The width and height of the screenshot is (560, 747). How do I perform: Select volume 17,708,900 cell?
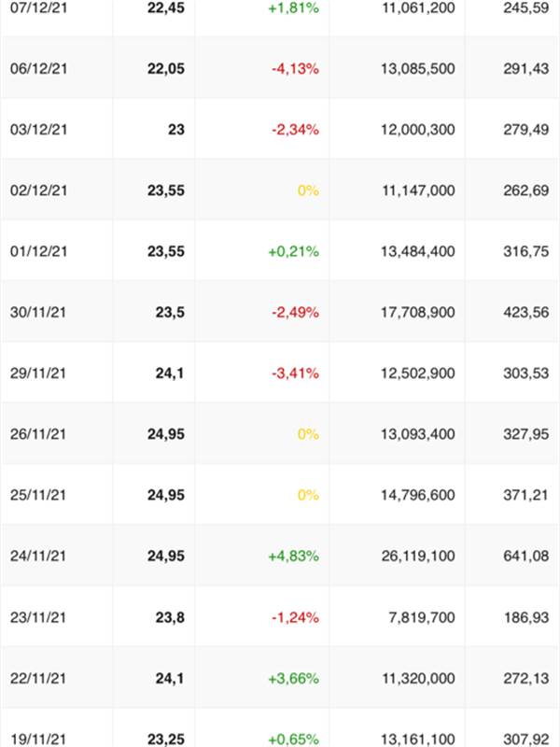click(x=417, y=312)
